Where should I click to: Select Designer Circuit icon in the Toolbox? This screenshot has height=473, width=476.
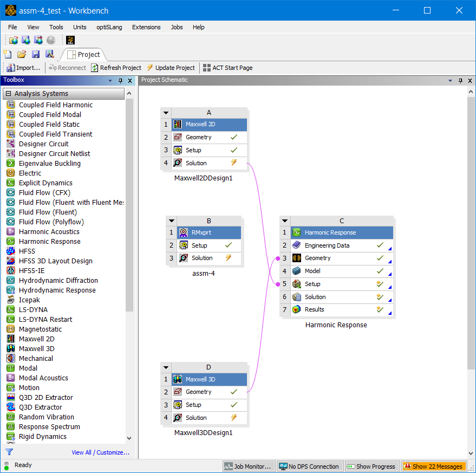point(11,144)
